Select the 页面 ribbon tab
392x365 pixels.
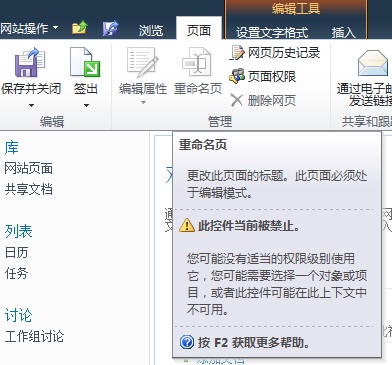coord(199,31)
